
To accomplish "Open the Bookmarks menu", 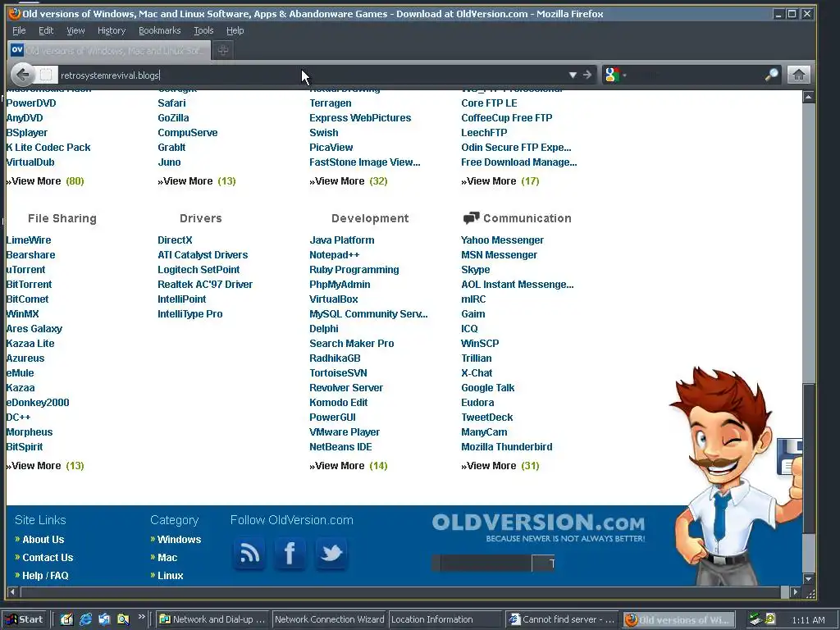I will click(160, 30).
